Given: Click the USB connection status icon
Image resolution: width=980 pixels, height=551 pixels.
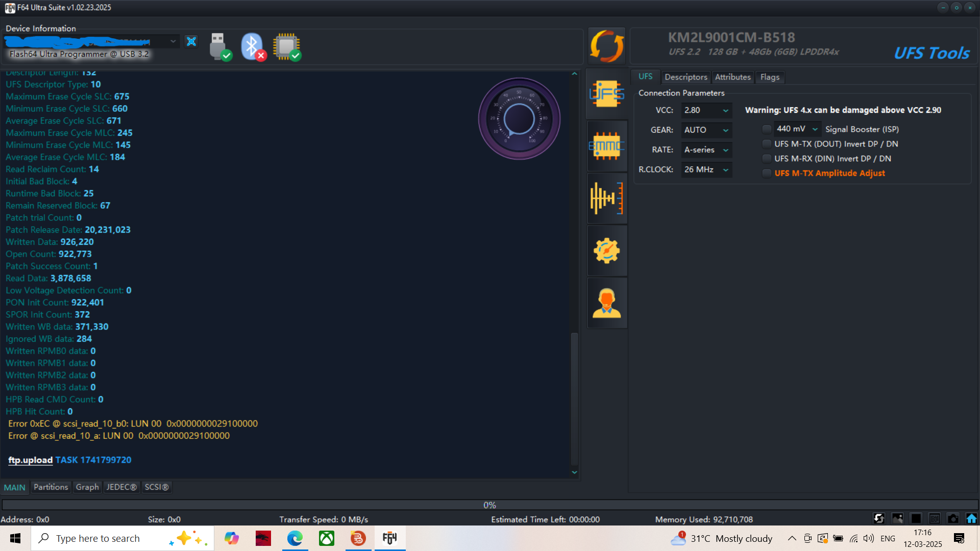Looking at the screenshot, I should pos(220,47).
